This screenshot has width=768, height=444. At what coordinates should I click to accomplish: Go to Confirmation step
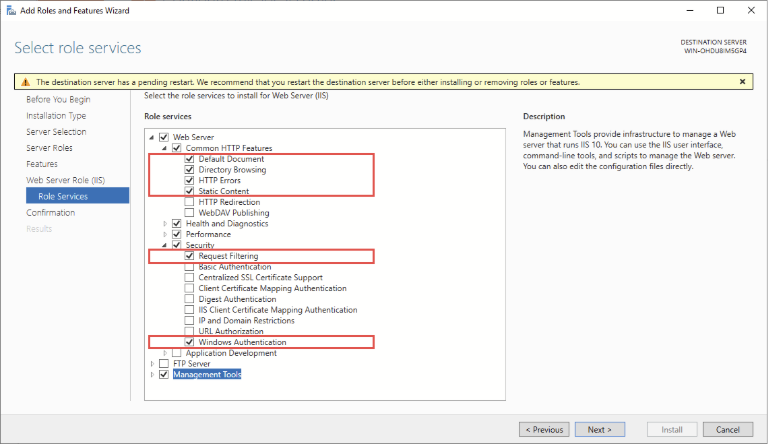(x=50, y=213)
